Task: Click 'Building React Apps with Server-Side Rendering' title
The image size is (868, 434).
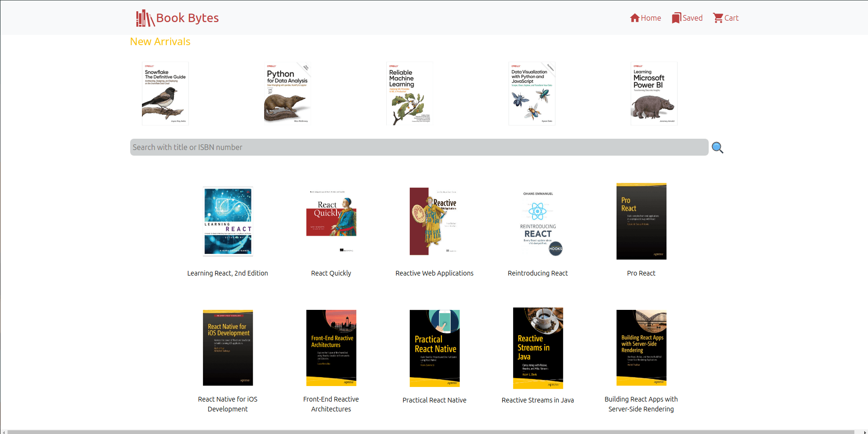Action: point(641,404)
